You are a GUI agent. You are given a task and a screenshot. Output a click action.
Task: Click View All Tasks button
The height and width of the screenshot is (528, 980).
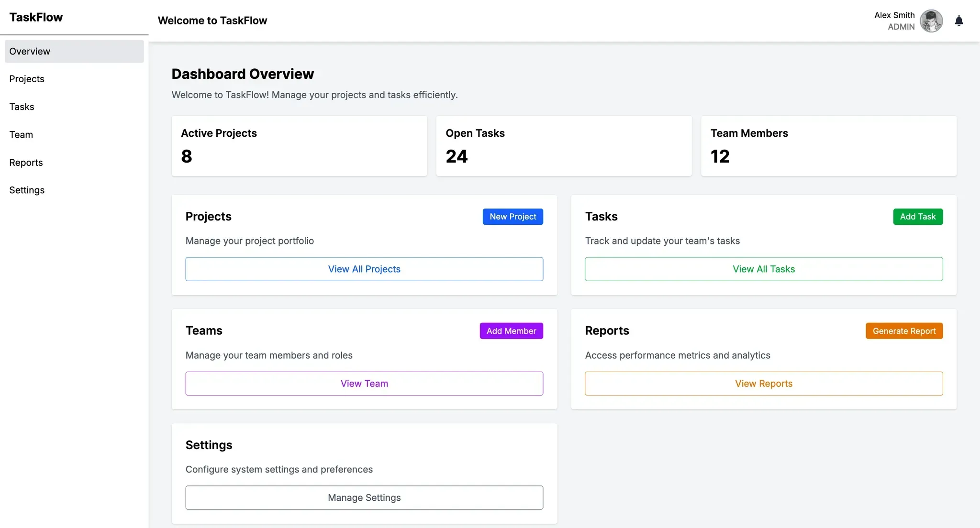pos(763,269)
